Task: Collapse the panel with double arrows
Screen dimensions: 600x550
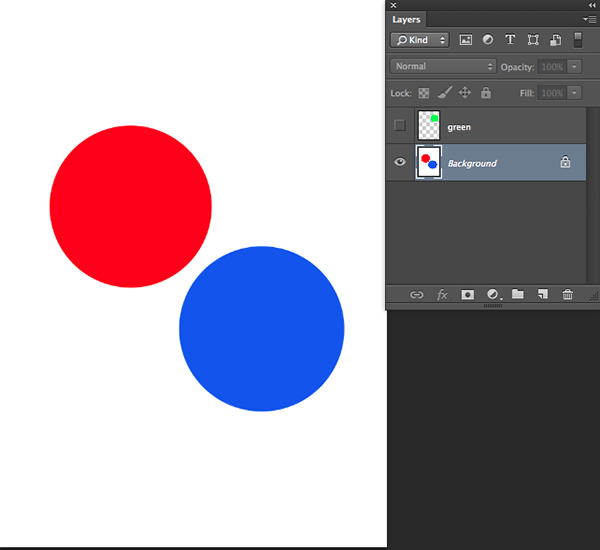Action: (592, 5)
